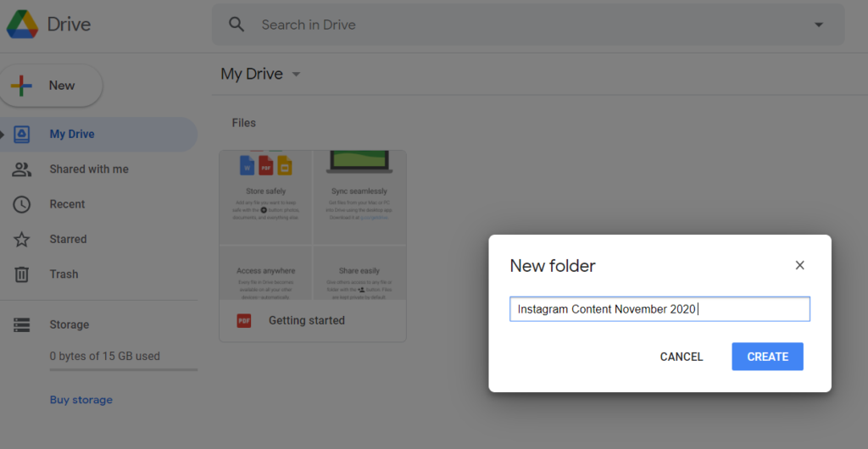Screen dimensions: 868x449
Task: Expand the My Drive header dropdown
Action: click(296, 75)
